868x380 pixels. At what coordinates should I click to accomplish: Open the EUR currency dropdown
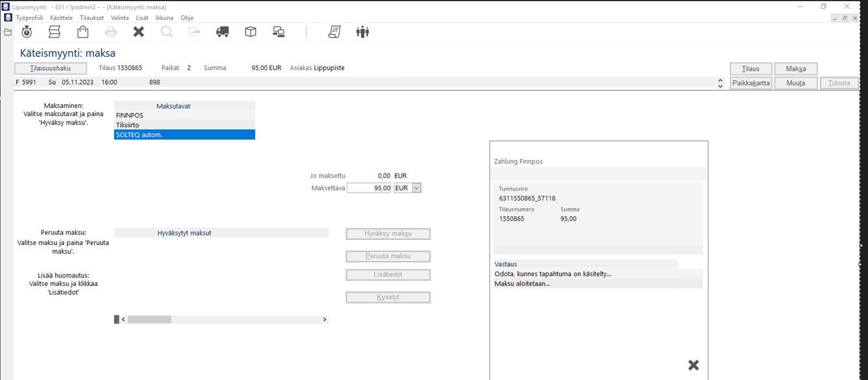click(x=416, y=188)
